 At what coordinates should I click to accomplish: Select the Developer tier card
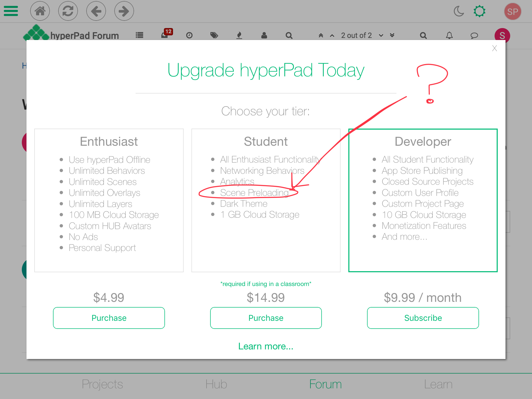tap(423, 200)
